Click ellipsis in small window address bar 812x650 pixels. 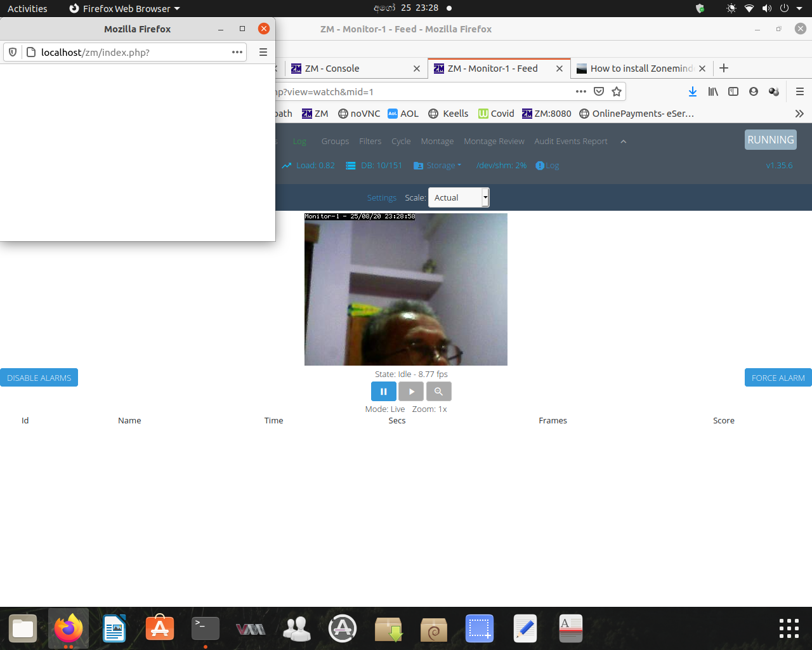(x=237, y=52)
